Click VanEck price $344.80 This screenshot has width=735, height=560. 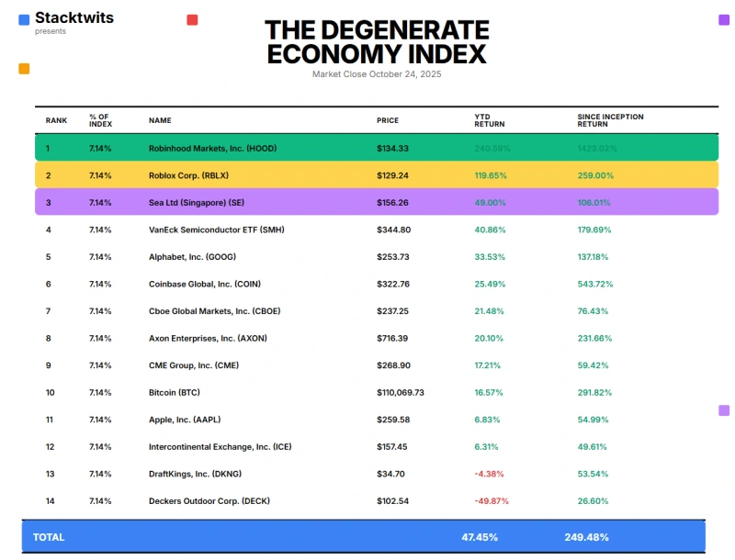[394, 230]
